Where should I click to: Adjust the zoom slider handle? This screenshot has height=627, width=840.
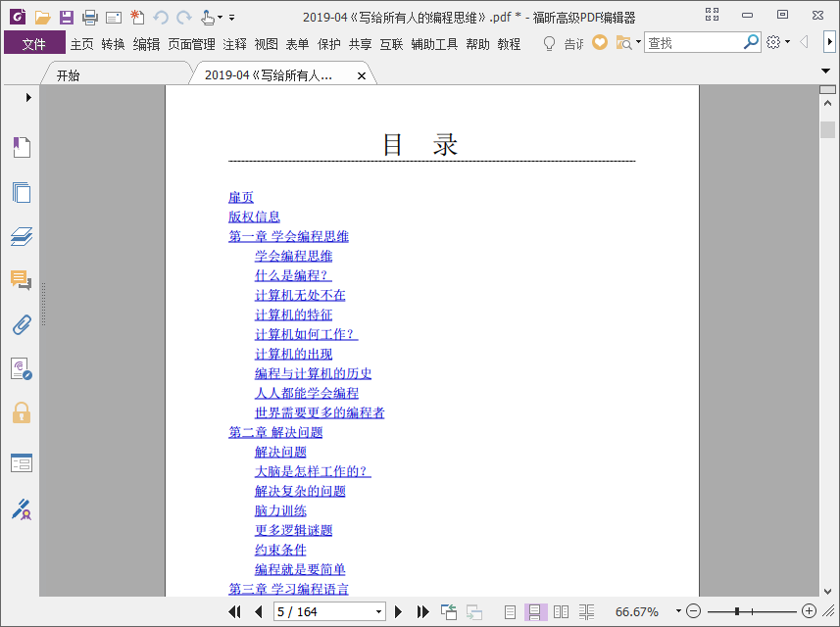click(x=737, y=611)
